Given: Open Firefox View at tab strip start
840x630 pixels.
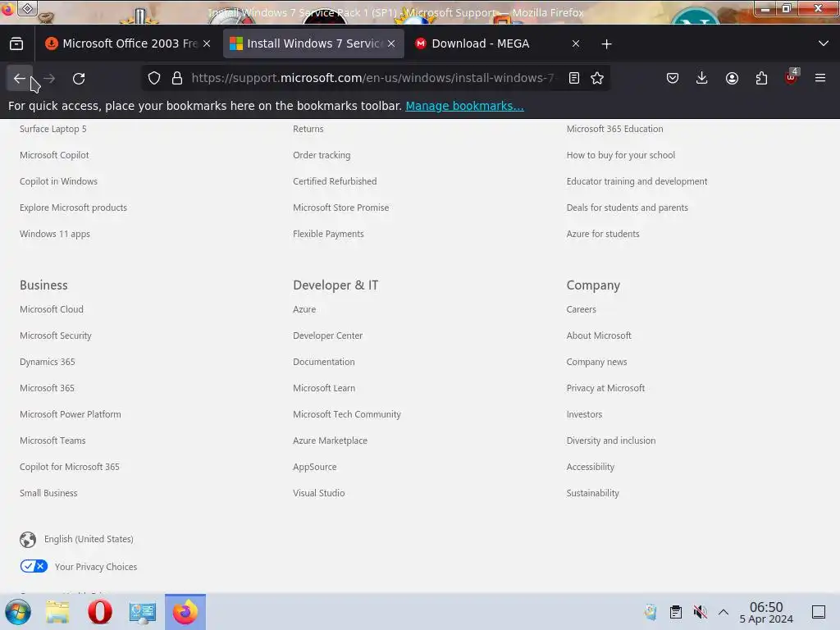Looking at the screenshot, I should [16, 43].
